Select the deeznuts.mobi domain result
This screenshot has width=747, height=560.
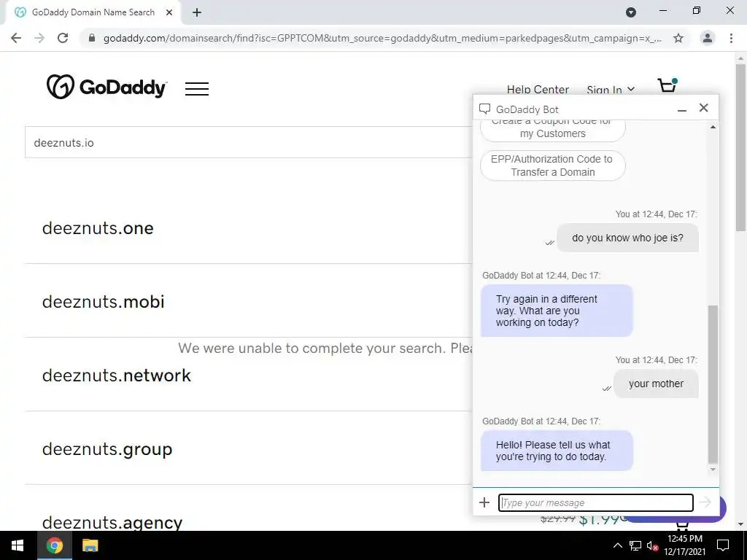[103, 301]
